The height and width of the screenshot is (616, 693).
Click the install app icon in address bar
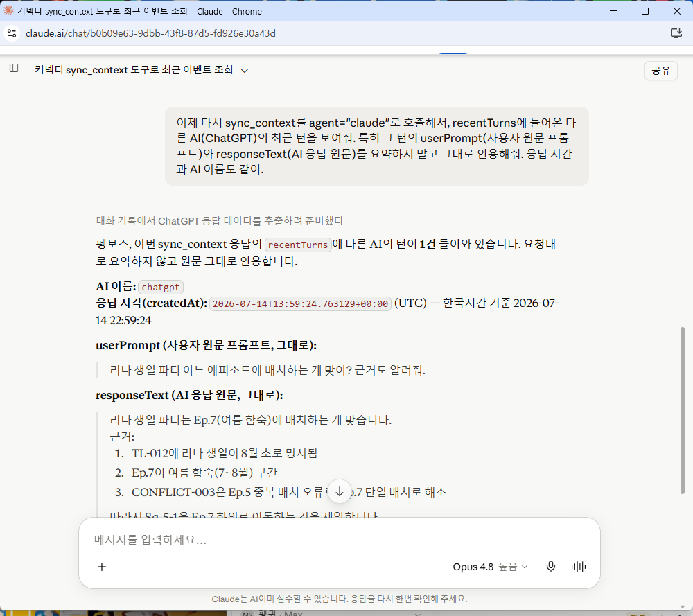(x=676, y=33)
